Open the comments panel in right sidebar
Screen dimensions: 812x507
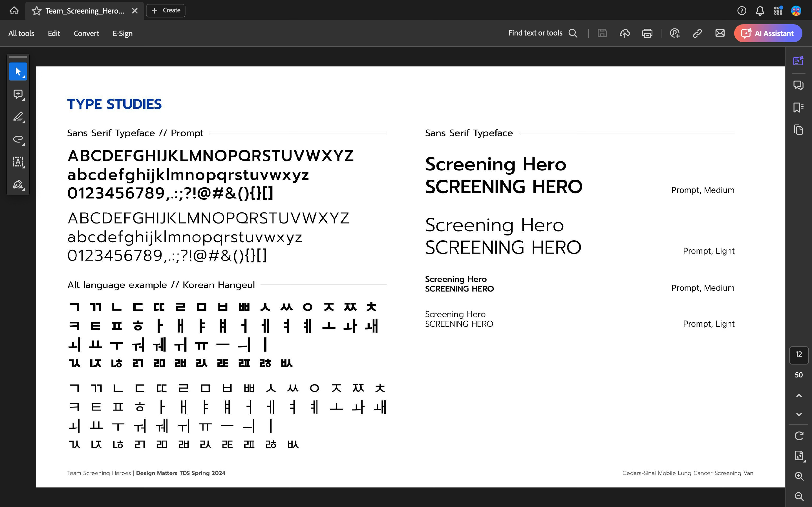tap(798, 85)
